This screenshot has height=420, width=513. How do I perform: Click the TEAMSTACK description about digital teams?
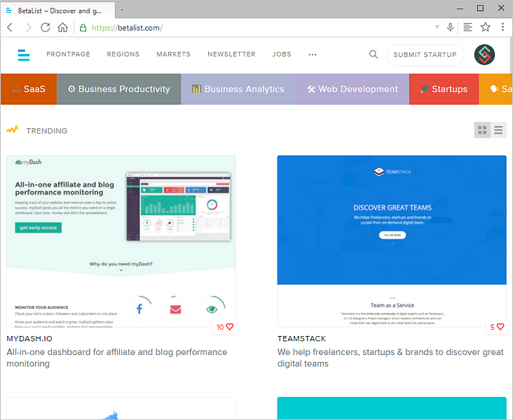pyautogui.click(x=390, y=358)
